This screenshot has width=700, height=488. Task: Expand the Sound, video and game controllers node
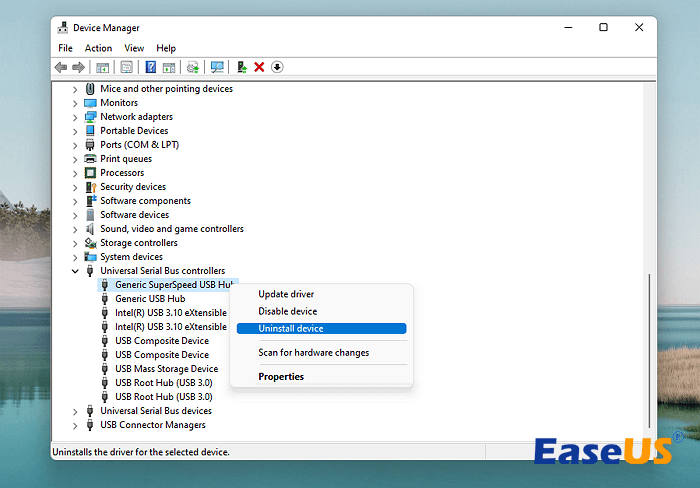75,229
